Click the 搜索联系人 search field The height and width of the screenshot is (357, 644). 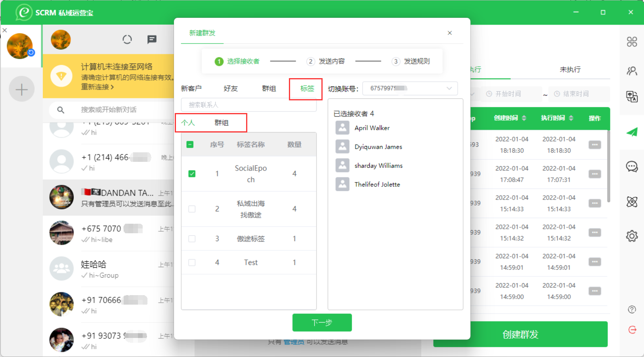click(x=249, y=105)
